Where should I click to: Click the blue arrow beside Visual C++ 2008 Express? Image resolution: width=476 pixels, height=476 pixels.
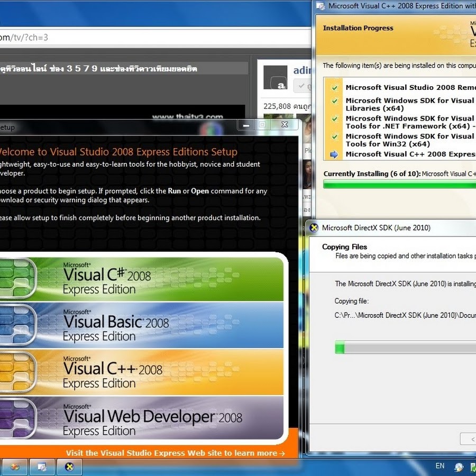tap(334, 154)
